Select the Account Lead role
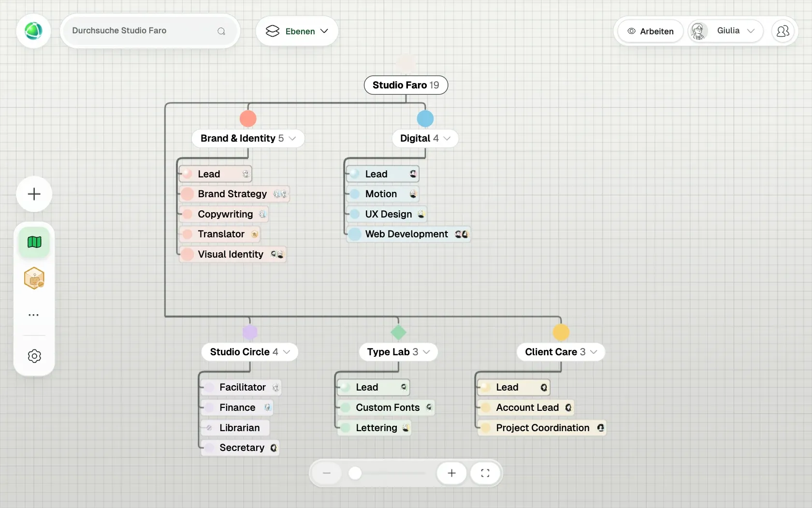The image size is (812, 508). coord(526,407)
